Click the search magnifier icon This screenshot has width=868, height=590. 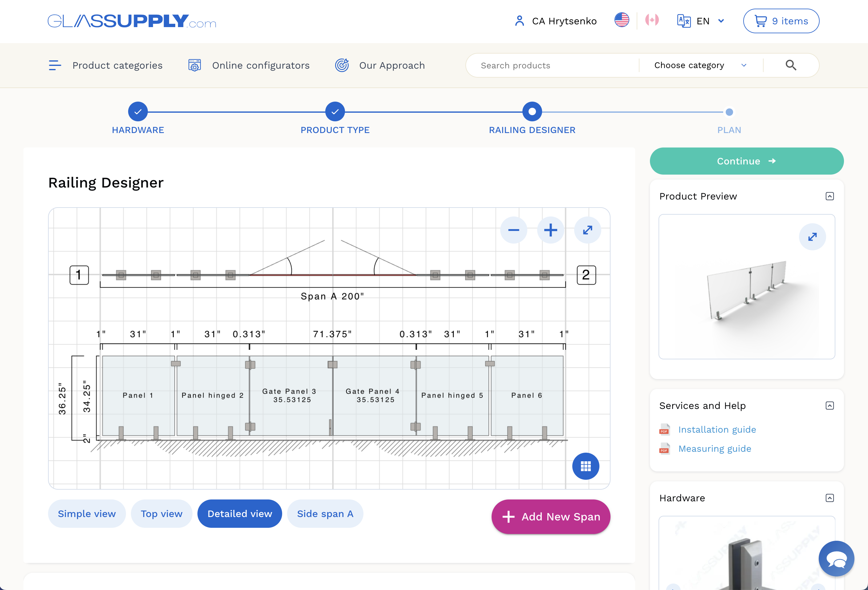[x=791, y=65]
